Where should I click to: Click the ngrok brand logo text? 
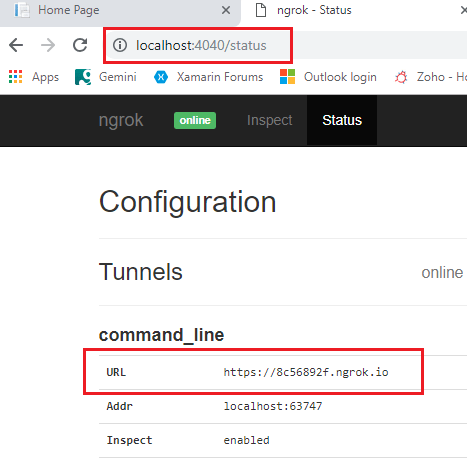[x=121, y=120]
